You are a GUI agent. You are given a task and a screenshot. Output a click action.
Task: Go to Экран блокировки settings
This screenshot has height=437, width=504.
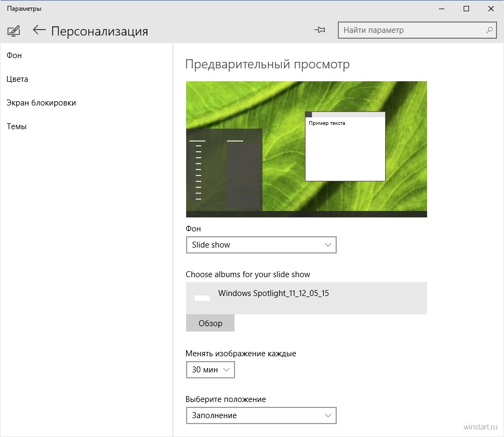pos(41,103)
